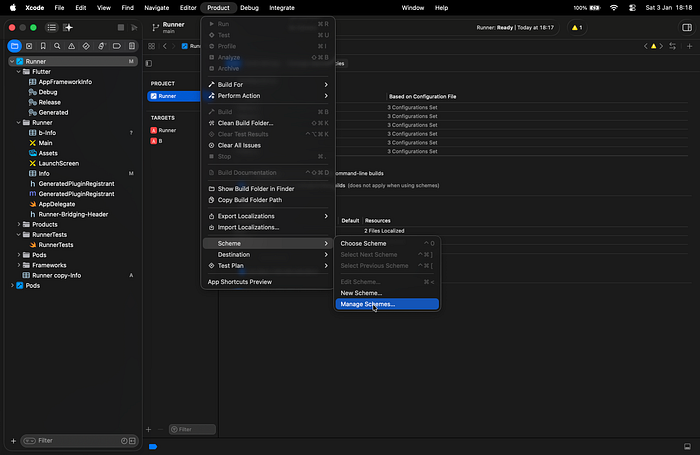The height and width of the screenshot is (455, 700).
Task: Click the targets Filter field
Action: coord(192,429)
